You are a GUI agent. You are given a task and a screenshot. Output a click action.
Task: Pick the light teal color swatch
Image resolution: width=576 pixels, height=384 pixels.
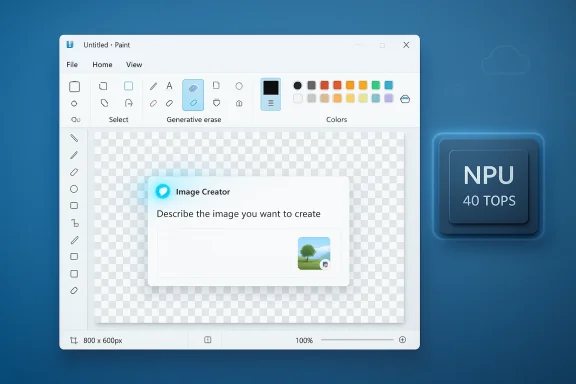(x=375, y=98)
